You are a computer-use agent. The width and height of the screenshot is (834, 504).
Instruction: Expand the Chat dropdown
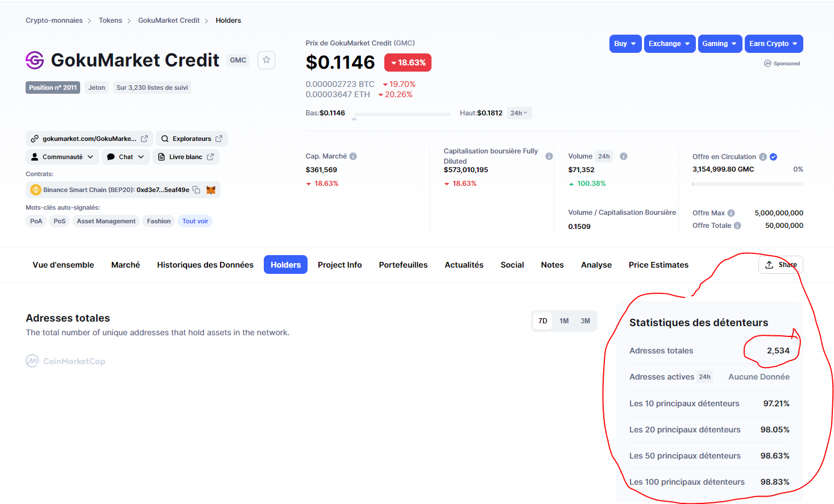coord(126,157)
